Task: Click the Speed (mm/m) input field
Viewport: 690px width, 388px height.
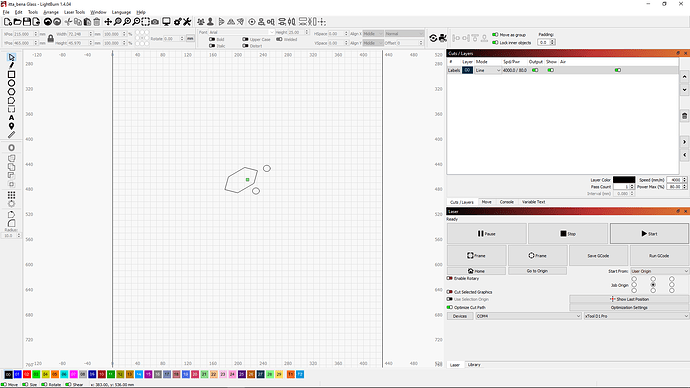Action: (x=674, y=180)
